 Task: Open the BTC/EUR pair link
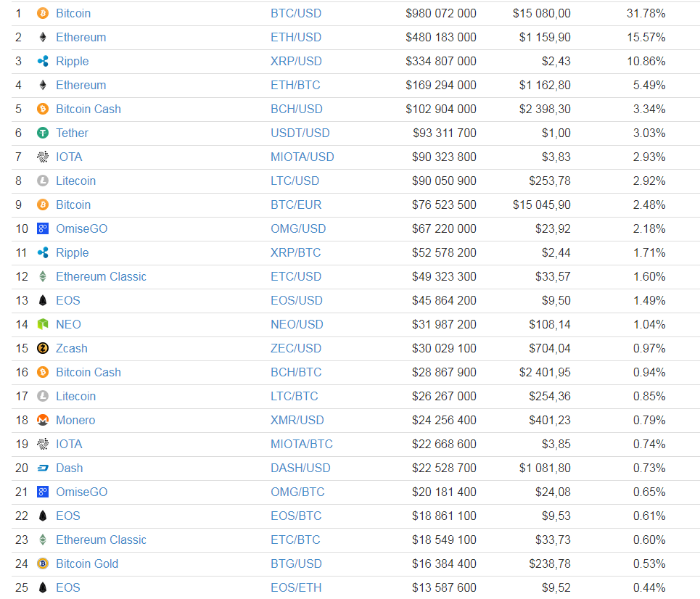coord(296,205)
